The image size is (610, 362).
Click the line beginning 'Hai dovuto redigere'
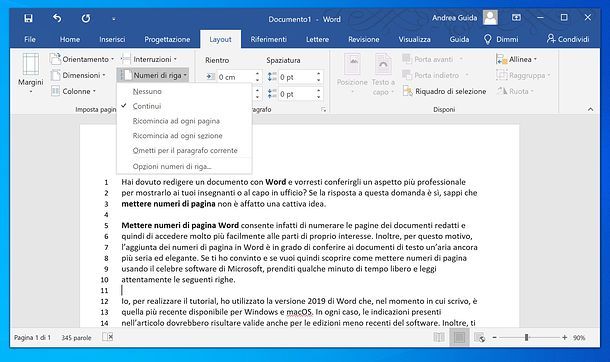(x=293, y=182)
